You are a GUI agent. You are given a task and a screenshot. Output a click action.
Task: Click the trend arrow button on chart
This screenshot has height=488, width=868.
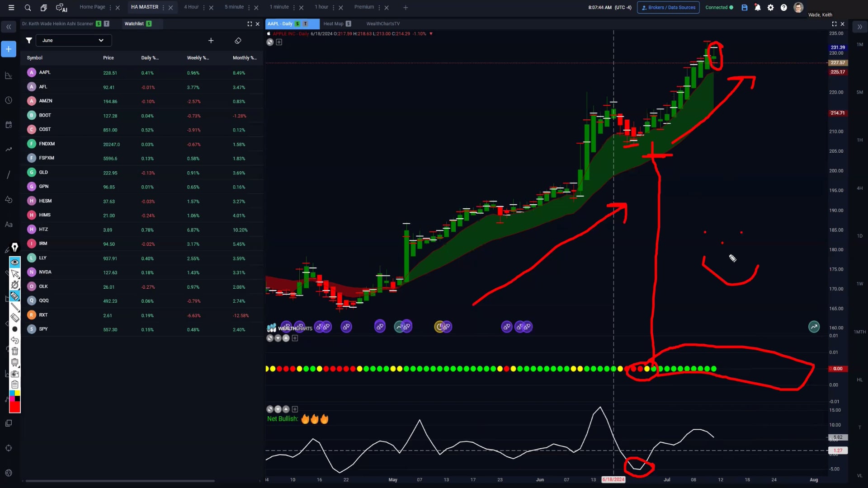[814, 327]
